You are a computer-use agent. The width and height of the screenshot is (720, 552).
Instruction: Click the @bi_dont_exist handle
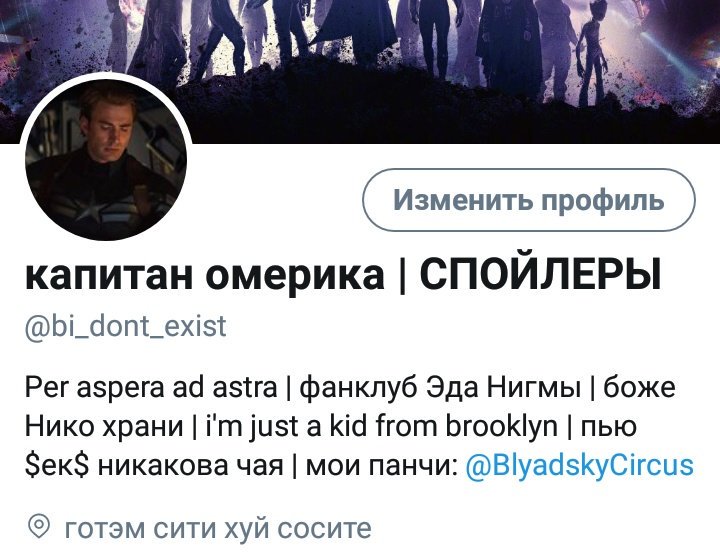click(125, 326)
